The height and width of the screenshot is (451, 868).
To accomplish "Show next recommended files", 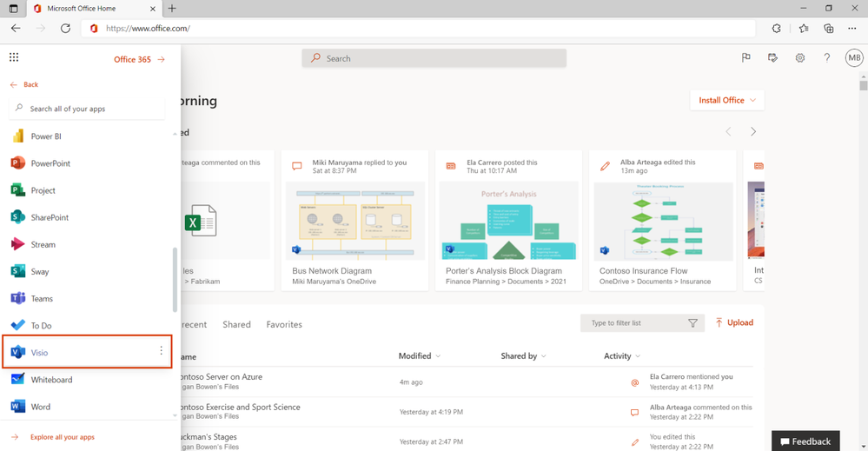I will [752, 132].
